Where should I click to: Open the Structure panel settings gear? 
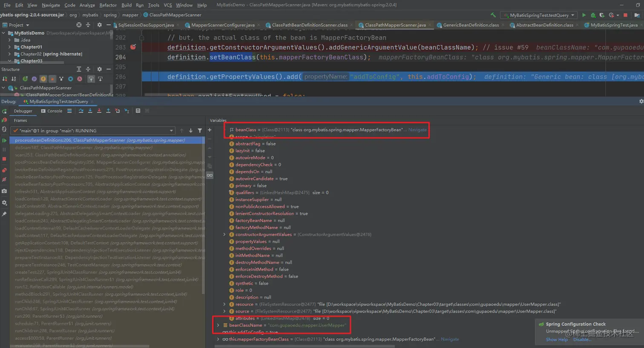pyautogui.click(x=99, y=69)
